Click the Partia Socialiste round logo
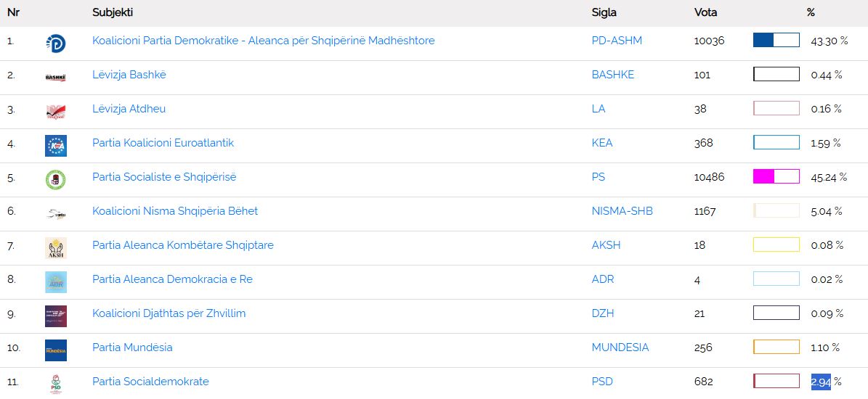Image resolution: width=868 pixels, height=399 pixels. pyautogui.click(x=55, y=180)
